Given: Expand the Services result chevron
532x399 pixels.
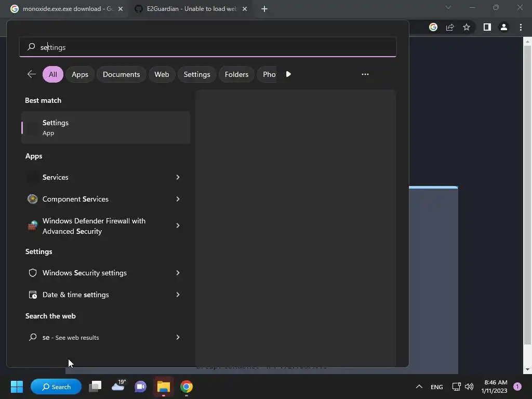Looking at the screenshot, I should 178,177.
